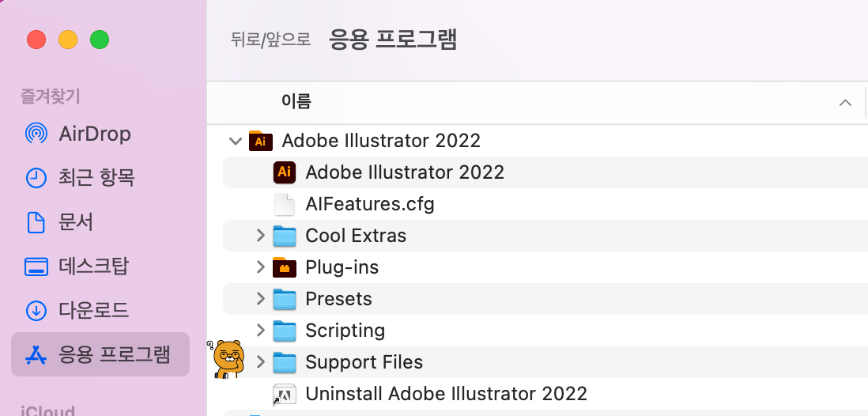868x416 pixels.
Task: Click the 뒤로/앞으로 navigation label
Action: [271, 40]
